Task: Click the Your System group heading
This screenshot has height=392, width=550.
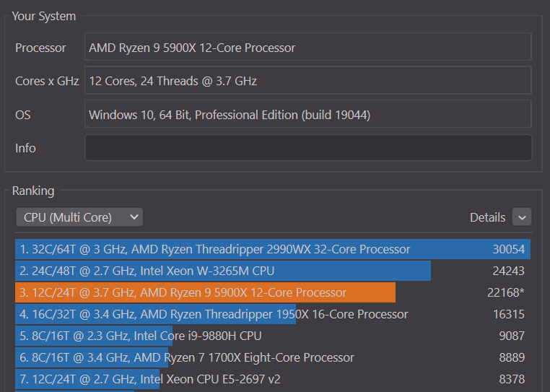Action: coord(44,16)
